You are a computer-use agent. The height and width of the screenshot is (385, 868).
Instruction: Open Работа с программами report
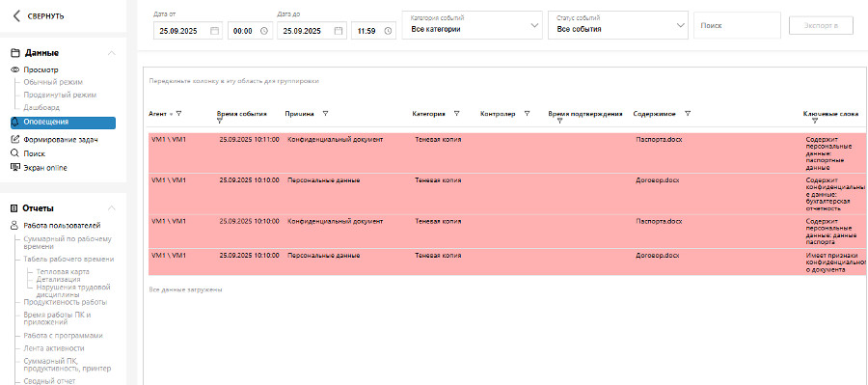tap(63, 336)
